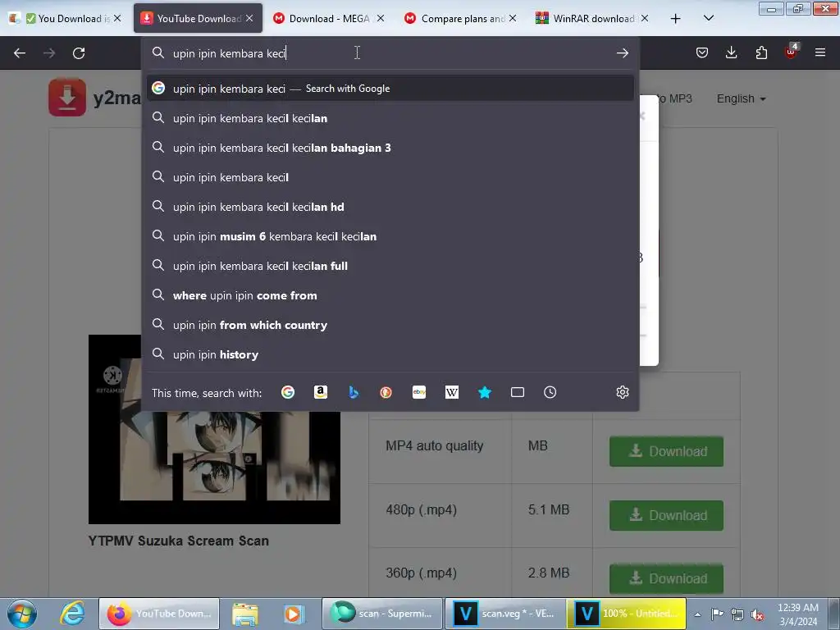Image resolution: width=840 pixels, height=630 pixels.
Task: Open the extensions puzzle icon
Action: 761,52
